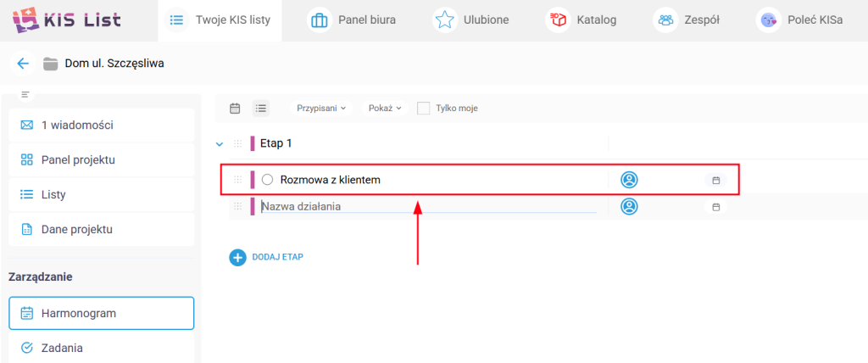The height and width of the screenshot is (363, 868).
Task: Focus the Nazwa działania input field
Action: point(424,206)
